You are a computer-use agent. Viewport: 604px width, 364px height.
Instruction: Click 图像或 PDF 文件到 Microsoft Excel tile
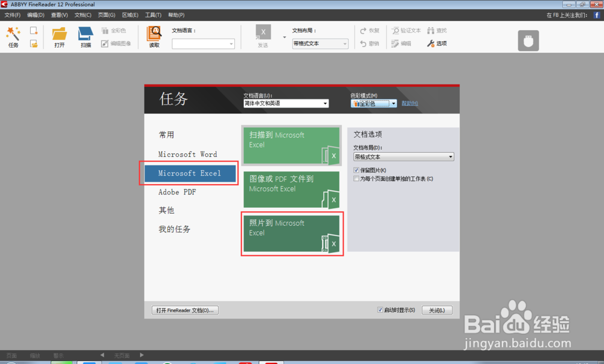click(291, 190)
